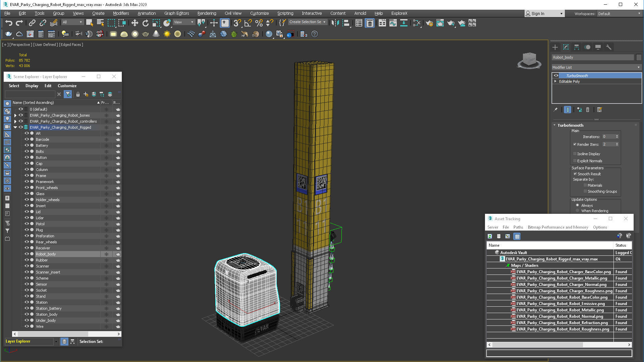Click the filter funnel icon in Scene Explorer
This screenshot has height=362, width=644.
[x=68, y=94]
